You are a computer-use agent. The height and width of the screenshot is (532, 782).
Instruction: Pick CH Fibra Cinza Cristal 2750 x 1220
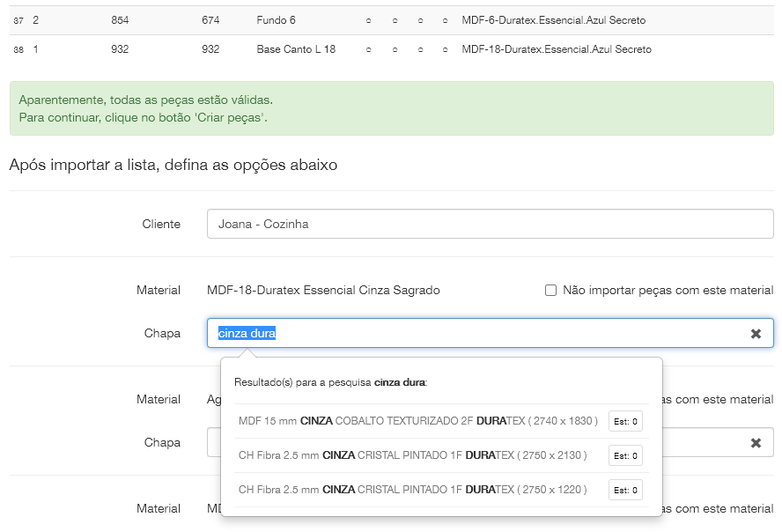pyautogui.click(x=412, y=489)
